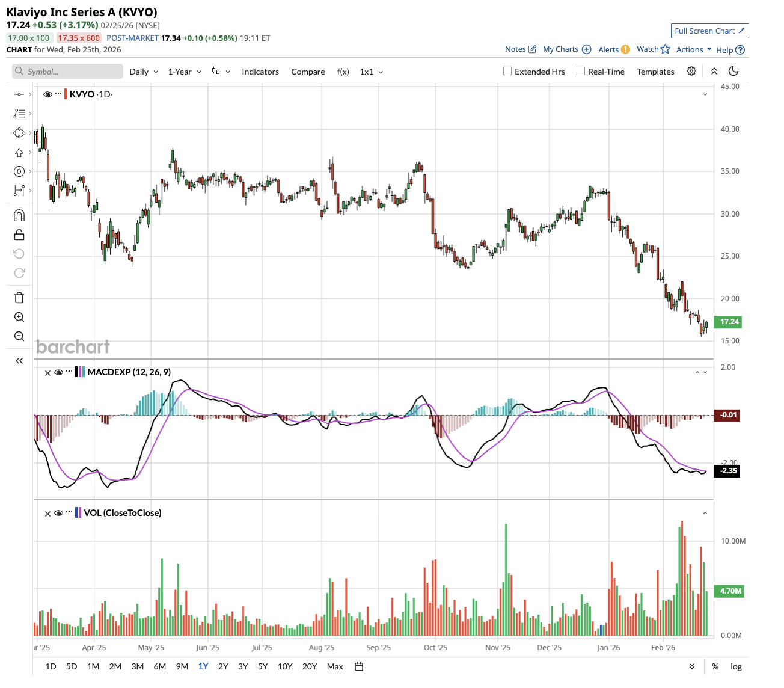Switch to dark mode moon icon
Screen dimensions: 784x688
(x=733, y=71)
